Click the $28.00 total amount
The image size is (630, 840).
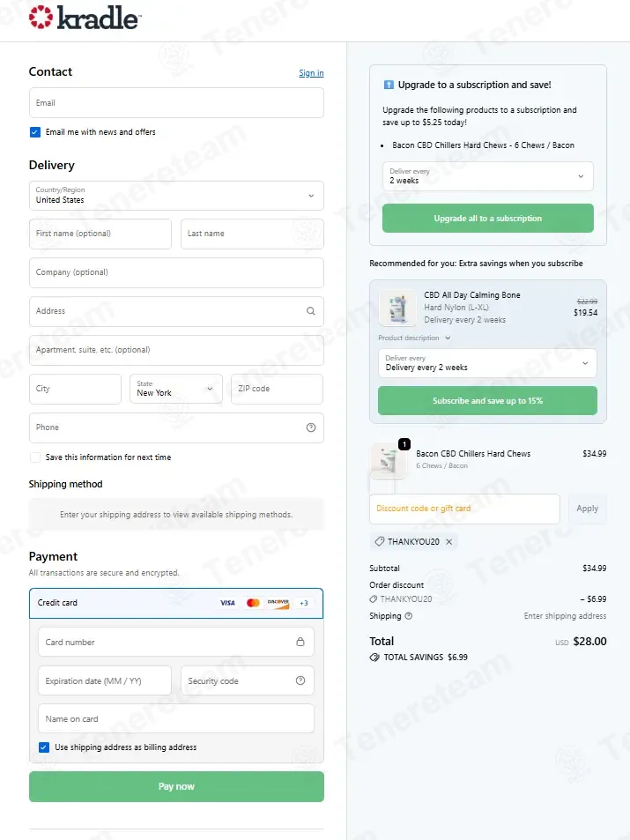tap(589, 642)
